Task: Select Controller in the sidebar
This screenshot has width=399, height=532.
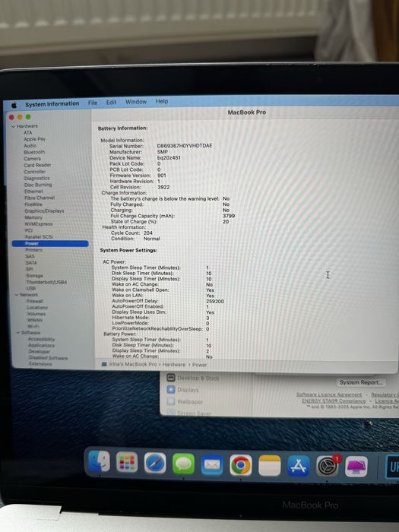Action: click(x=35, y=172)
